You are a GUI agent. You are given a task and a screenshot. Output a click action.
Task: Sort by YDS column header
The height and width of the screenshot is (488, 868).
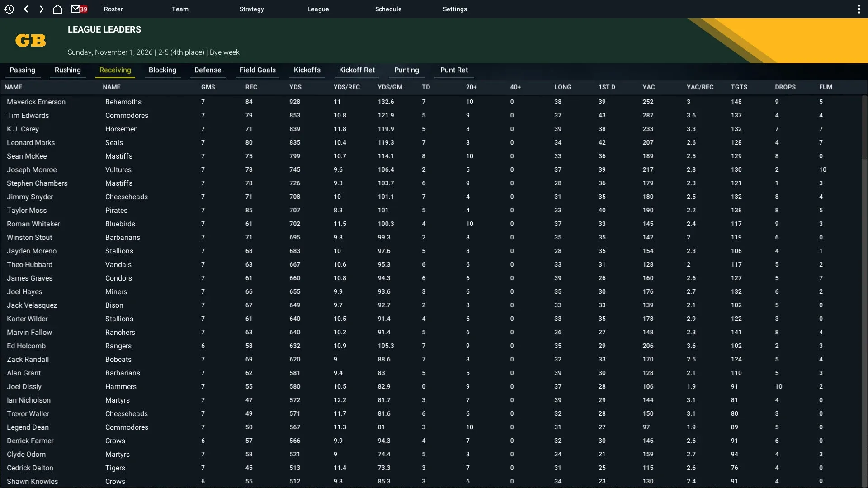295,87
